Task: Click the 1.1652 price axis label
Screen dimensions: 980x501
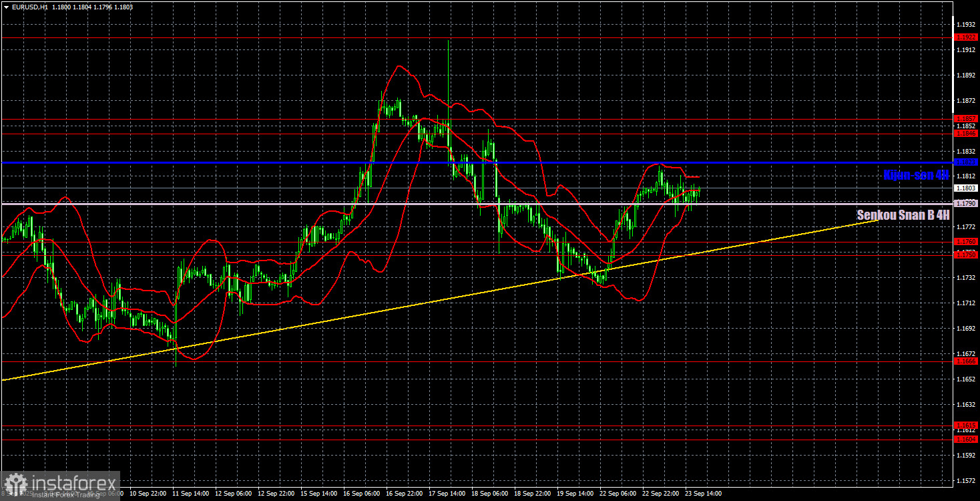Action: 966,379
